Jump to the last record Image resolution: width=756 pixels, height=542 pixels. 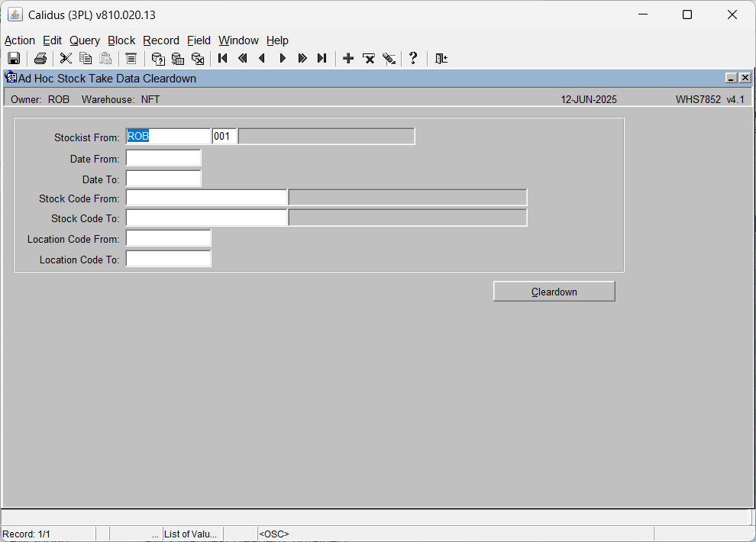tap(322, 58)
